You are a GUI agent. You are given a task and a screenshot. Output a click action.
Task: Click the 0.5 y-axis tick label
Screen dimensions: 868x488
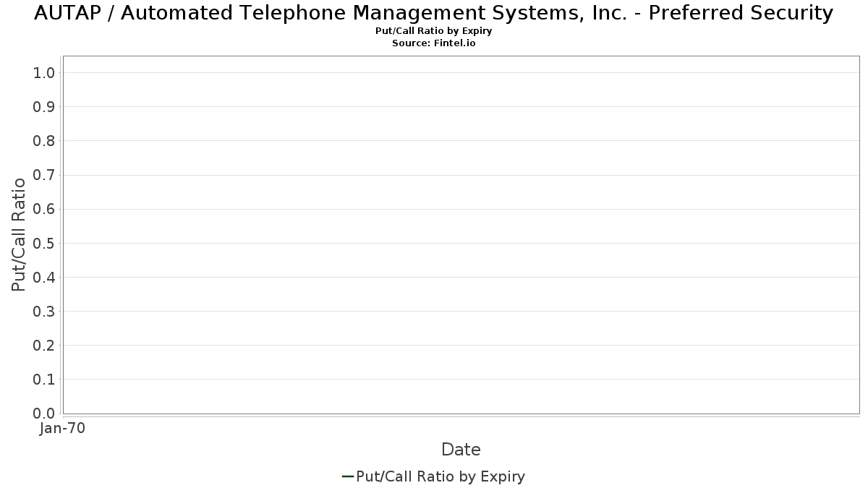point(44,243)
